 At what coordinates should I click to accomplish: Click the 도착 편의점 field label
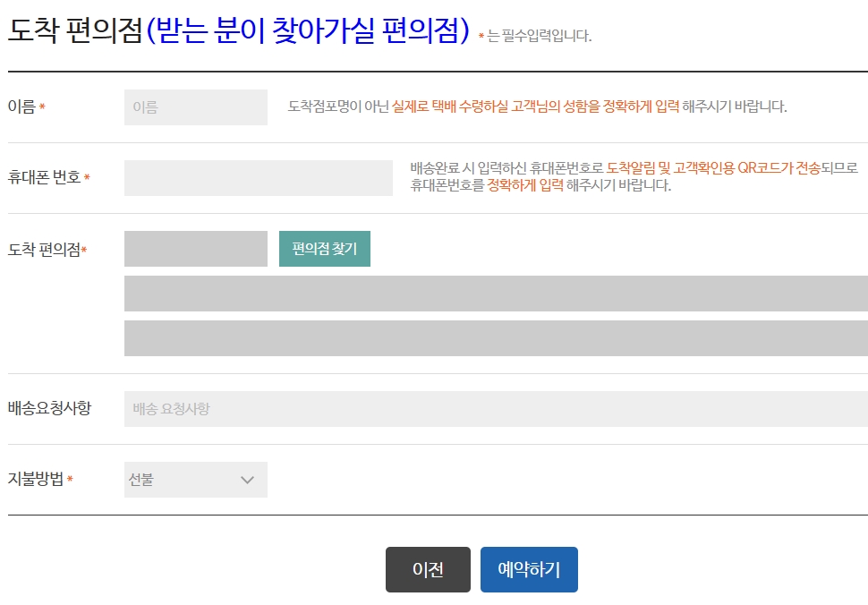pyautogui.click(x=44, y=250)
